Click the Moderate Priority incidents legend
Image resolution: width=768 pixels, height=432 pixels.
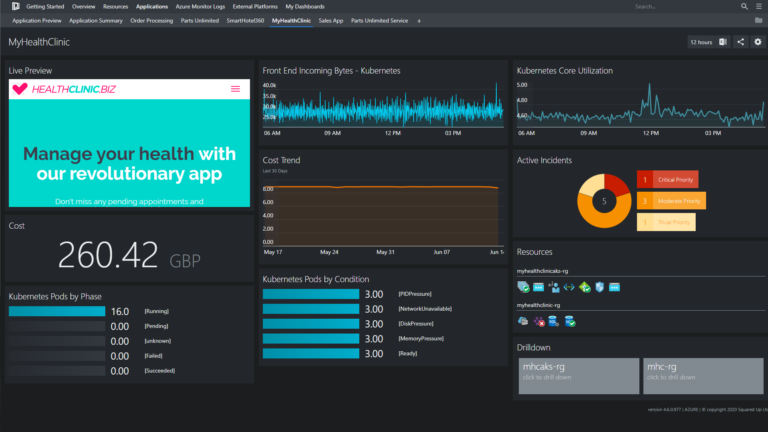[672, 201]
